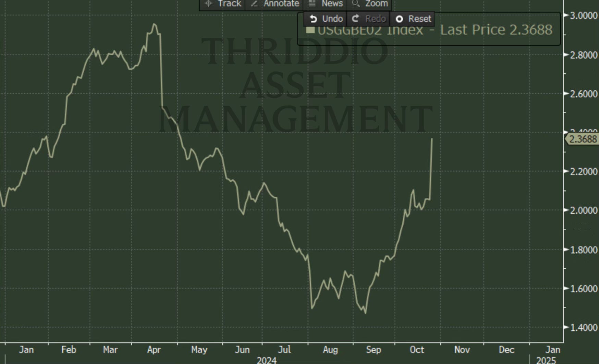Click the Feb month label
The image size is (599, 364).
tap(69, 350)
